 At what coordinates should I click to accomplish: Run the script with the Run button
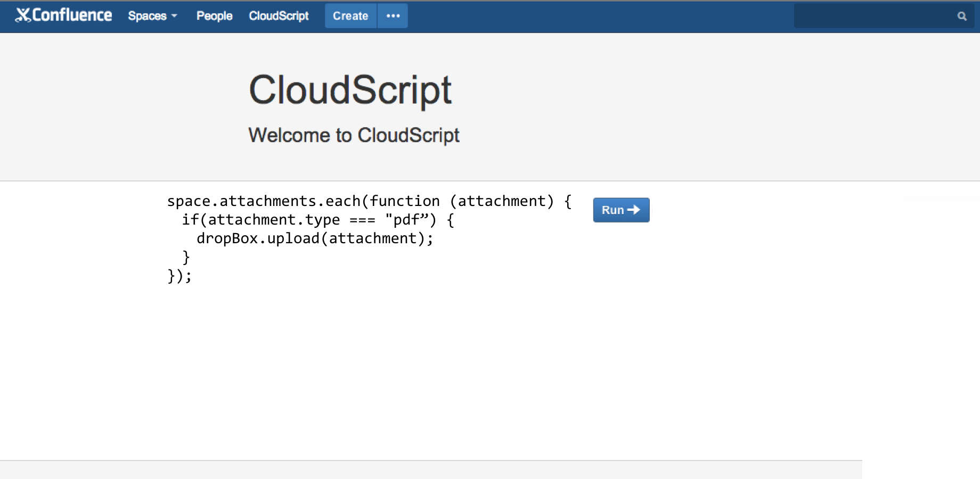(x=621, y=210)
